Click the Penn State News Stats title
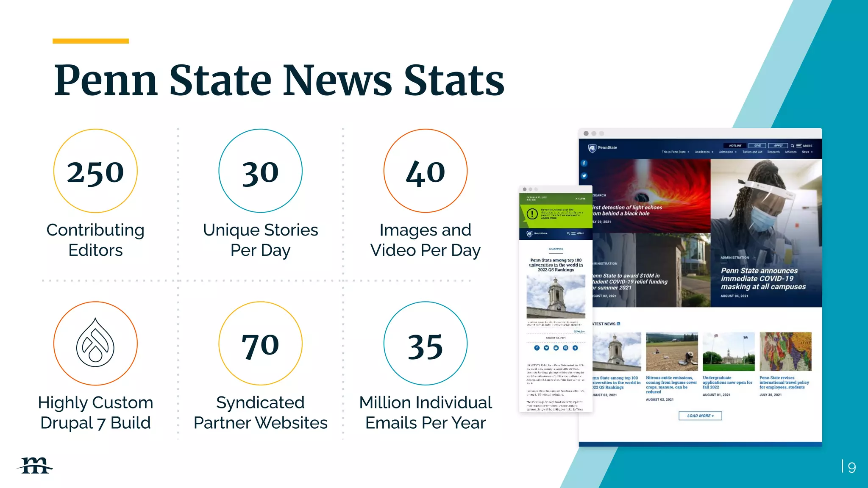This screenshot has height=488, width=868. [x=279, y=80]
